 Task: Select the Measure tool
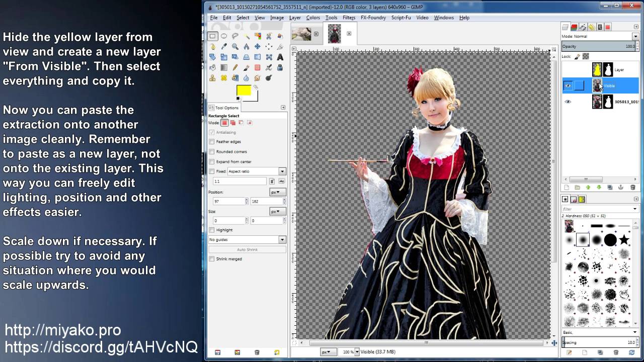[x=247, y=46]
